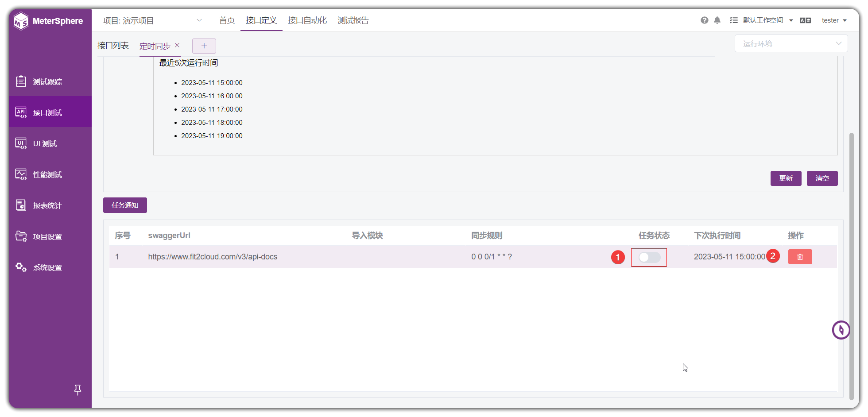Click the 清空 button
This screenshot has width=868, height=417.
click(822, 178)
